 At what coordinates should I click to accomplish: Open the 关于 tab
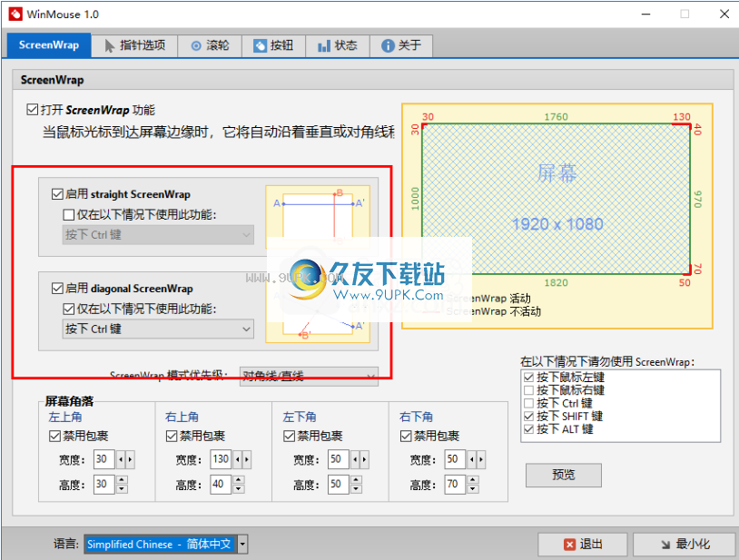pos(401,45)
